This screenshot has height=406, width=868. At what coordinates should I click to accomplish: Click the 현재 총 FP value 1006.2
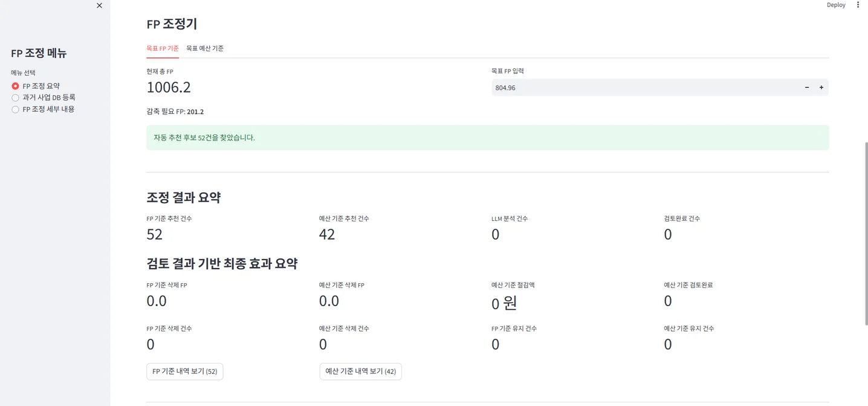[x=169, y=87]
